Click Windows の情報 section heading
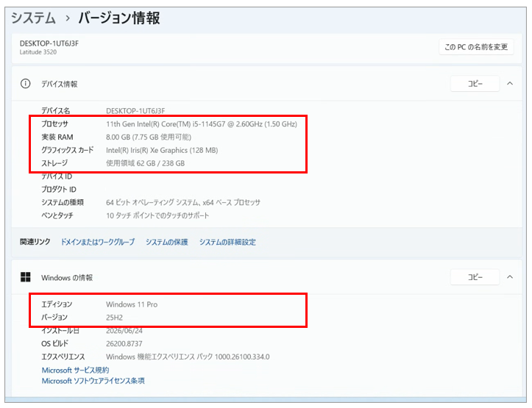Viewport: 532px width, 408px height. [x=67, y=278]
